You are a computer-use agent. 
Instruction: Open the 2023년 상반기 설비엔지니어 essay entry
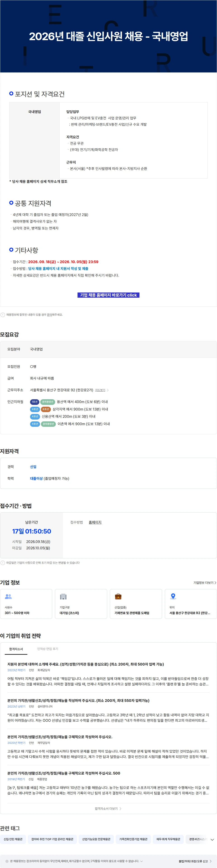[108, 711]
